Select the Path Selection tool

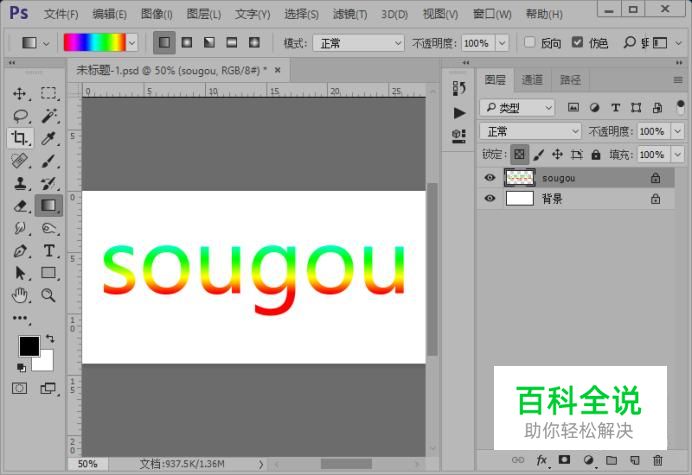click(x=20, y=273)
